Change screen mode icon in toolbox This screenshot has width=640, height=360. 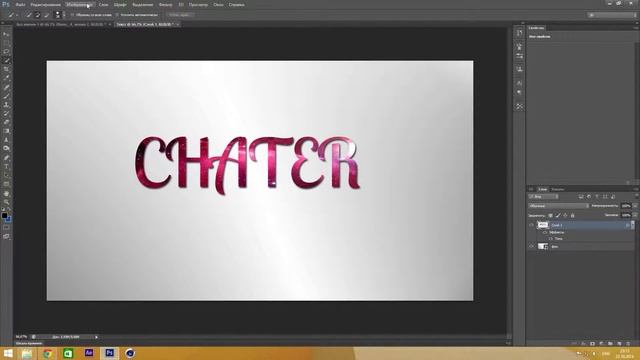point(6,236)
